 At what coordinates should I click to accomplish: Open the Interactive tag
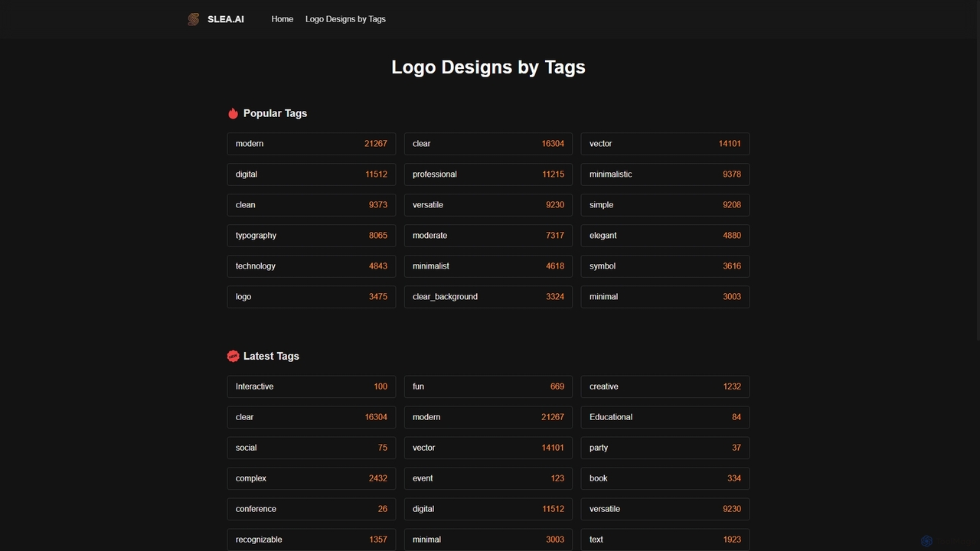pos(312,386)
